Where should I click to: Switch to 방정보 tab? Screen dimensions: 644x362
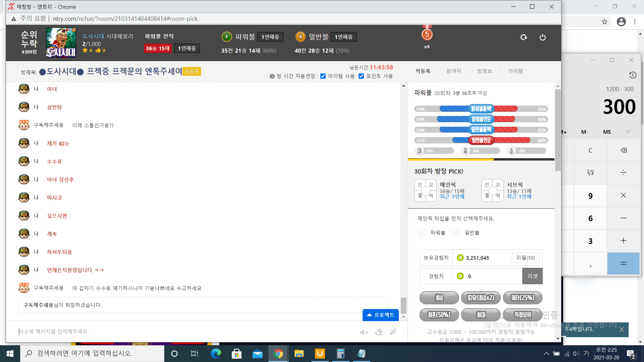click(x=485, y=71)
